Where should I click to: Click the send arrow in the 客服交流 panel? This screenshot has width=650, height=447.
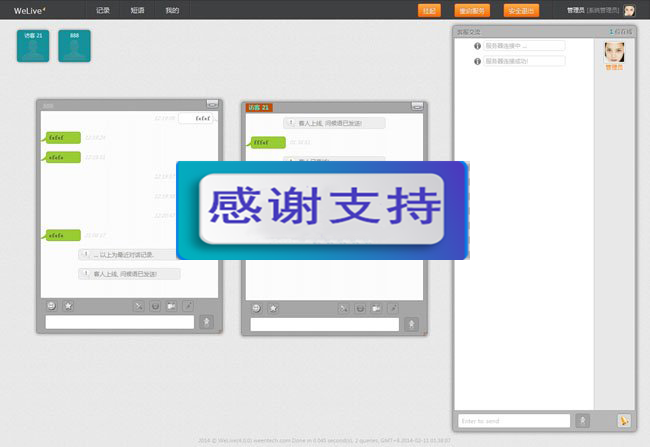[582, 420]
